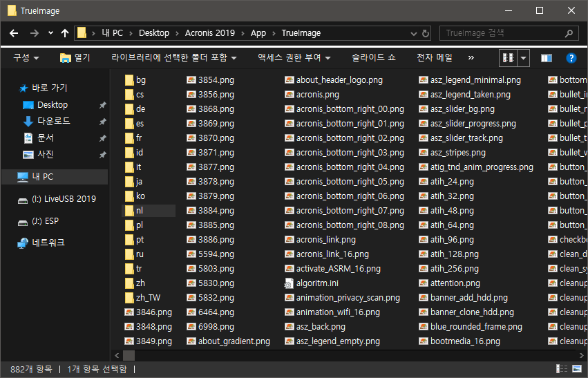The width and height of the screenshot is (588, 378).
Task: Select the nl folder
Action: 149,211
